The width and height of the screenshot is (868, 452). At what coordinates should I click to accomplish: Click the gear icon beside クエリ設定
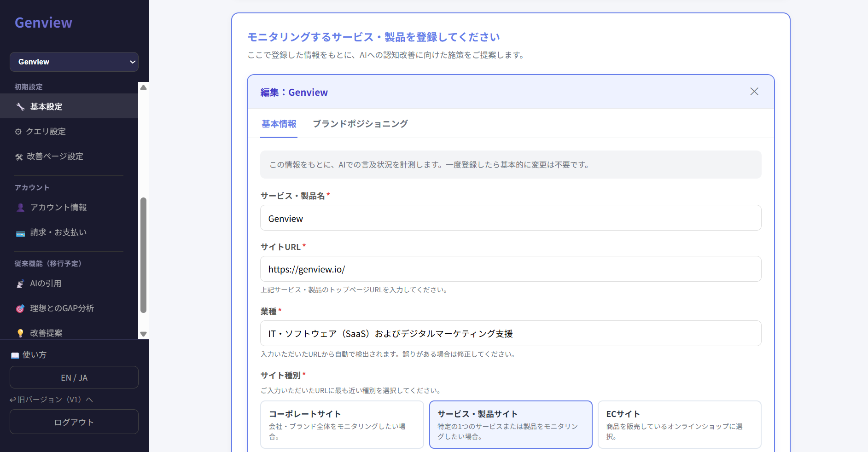(18, 132)
